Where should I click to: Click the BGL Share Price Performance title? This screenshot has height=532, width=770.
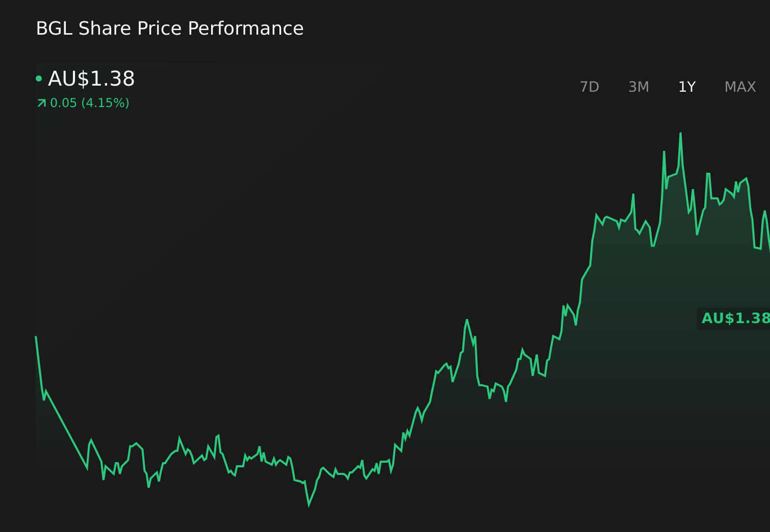click(x=169, y=28)
